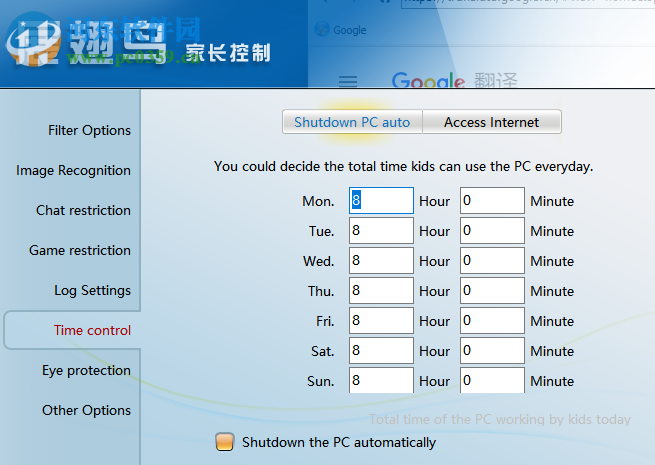The height and width of the screenshot is (465, 655).
Task: Open Filter Options in the sidebar
Action: tap(89, 130)
